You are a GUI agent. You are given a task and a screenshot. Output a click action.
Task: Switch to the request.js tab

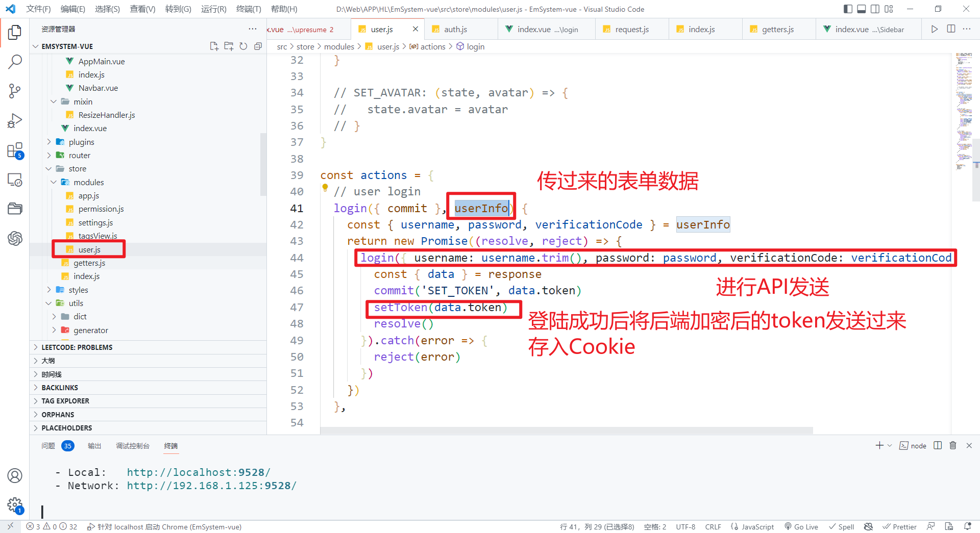coord(632,29)
